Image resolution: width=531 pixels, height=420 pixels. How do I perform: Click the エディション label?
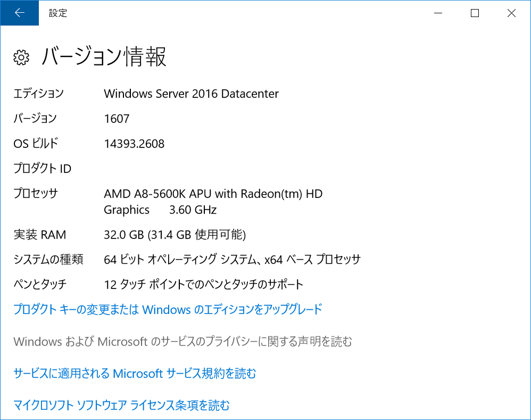[x=39, y=94]
